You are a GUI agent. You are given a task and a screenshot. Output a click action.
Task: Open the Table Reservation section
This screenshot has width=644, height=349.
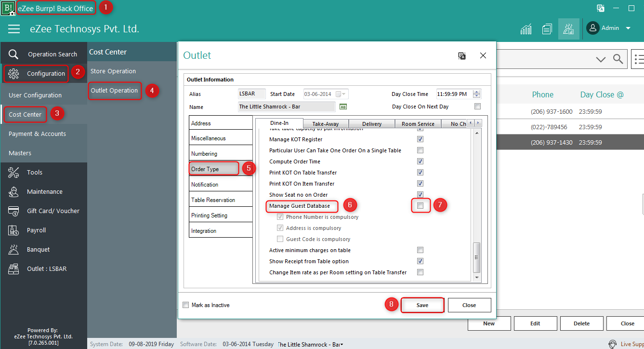(x=221, y=200)
